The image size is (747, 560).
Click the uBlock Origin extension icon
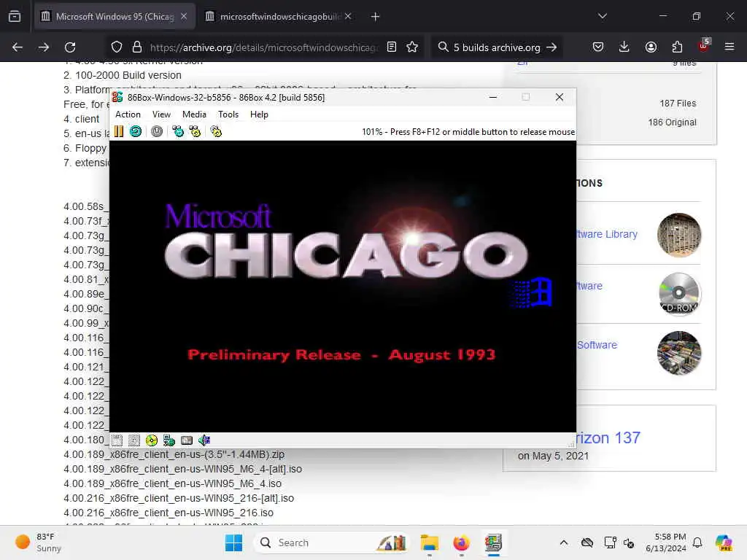tap(704, 46)
